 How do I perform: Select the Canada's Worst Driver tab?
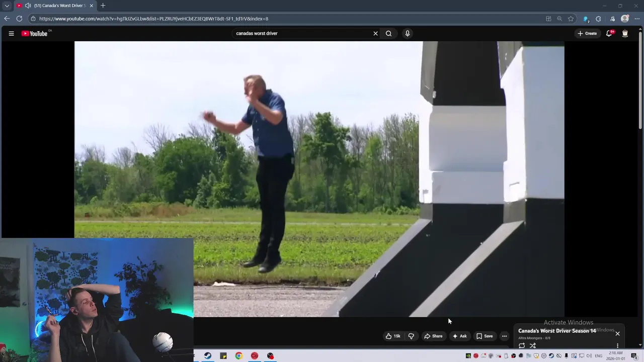[x=55, y=6]
